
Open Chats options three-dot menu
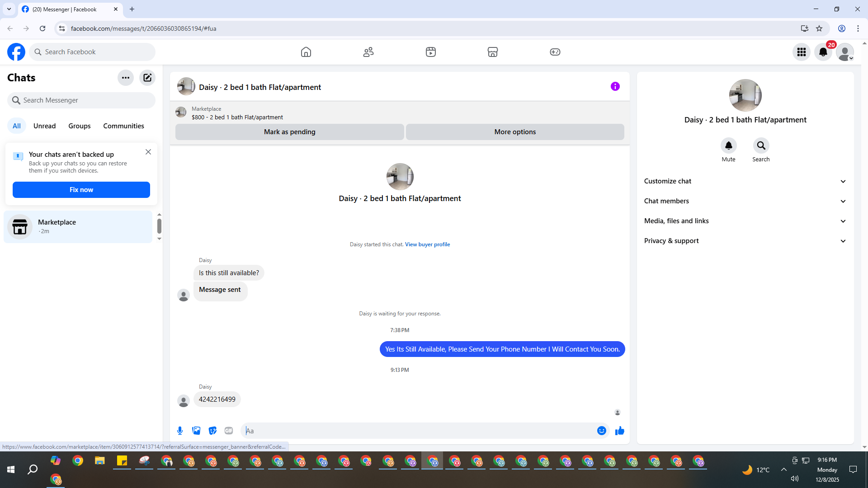click(x=126, y=78)
